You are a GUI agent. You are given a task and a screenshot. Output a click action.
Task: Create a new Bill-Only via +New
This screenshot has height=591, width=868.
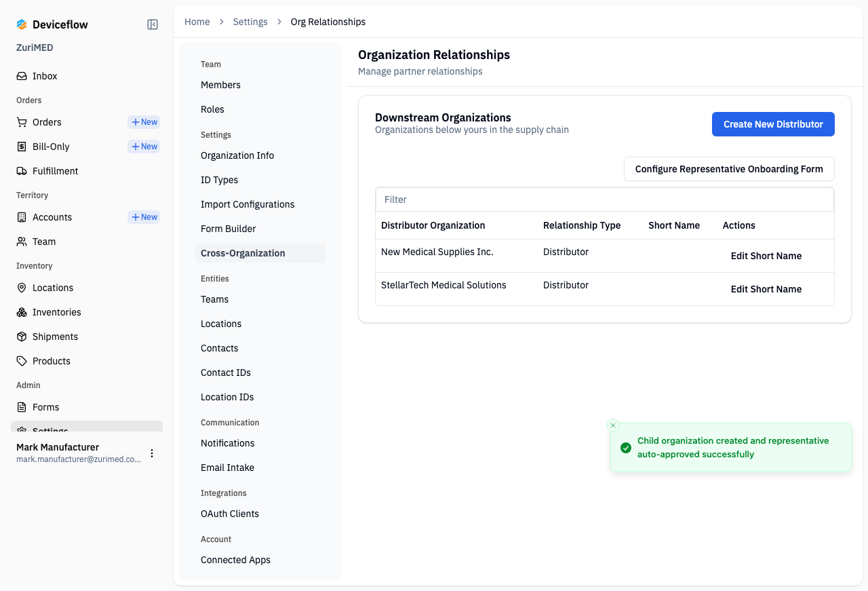(x=144, y=147)
